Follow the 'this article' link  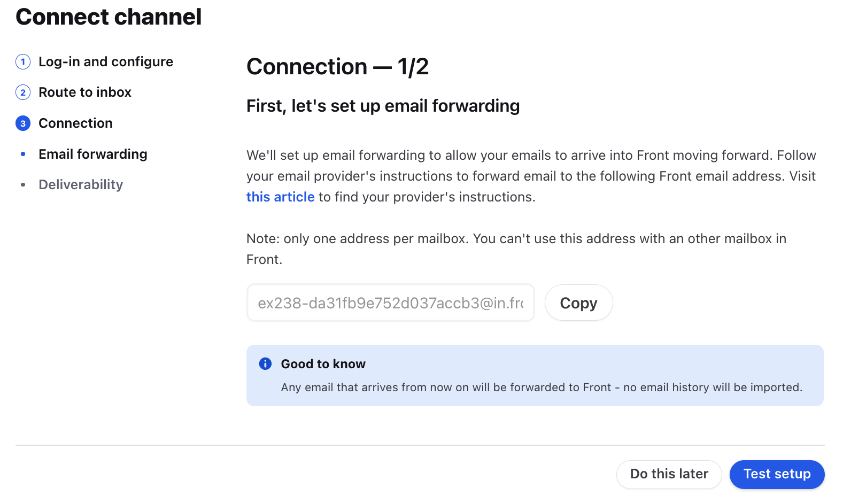(281, 197)
